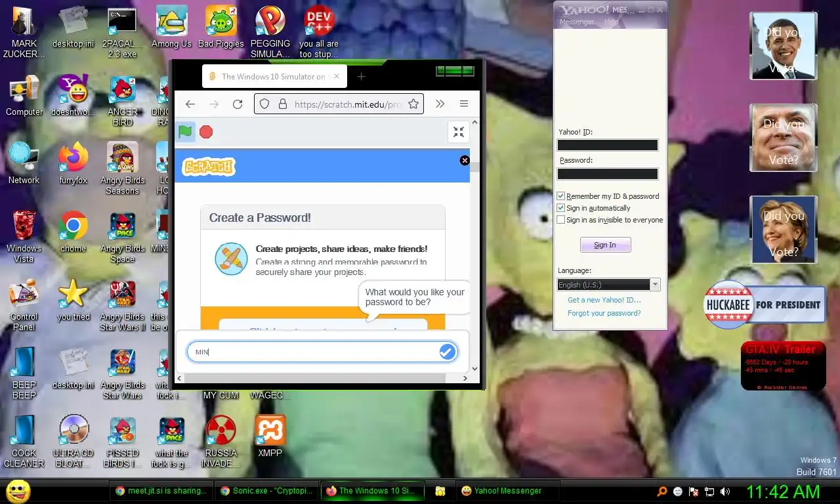This screenshot has width=840, height=504.
Task: Select the 'you tried' star icon
Action: click(73, 301)
